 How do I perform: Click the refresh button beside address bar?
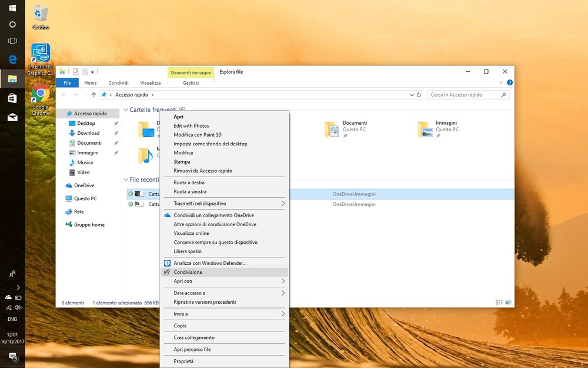pyautogui.click(x=419, y=95)
